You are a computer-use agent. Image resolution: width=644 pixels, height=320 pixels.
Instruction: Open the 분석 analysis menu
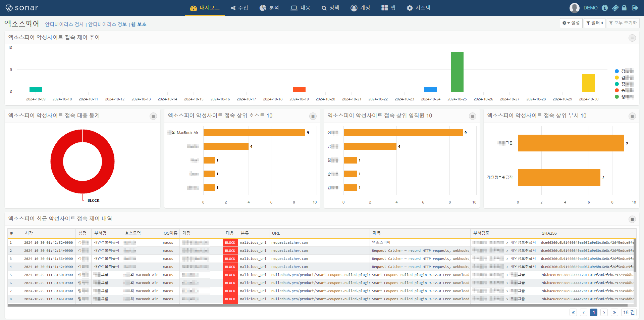269,8
